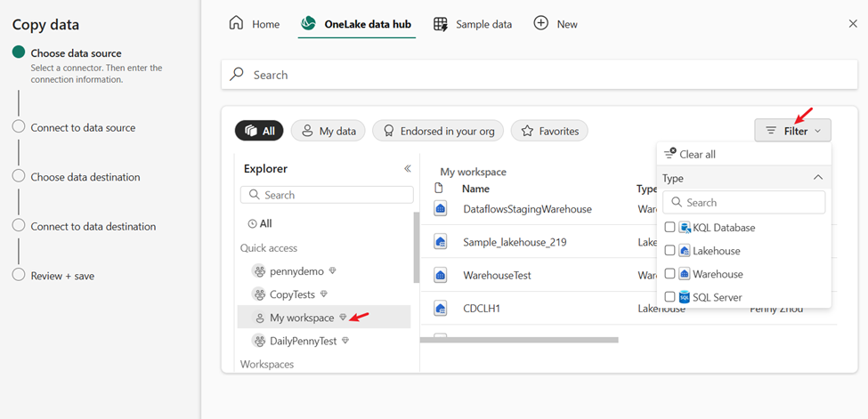Go to Connect to data destination step
The image size is (868, 419).
pyautogui.click(x=93, y=226)
